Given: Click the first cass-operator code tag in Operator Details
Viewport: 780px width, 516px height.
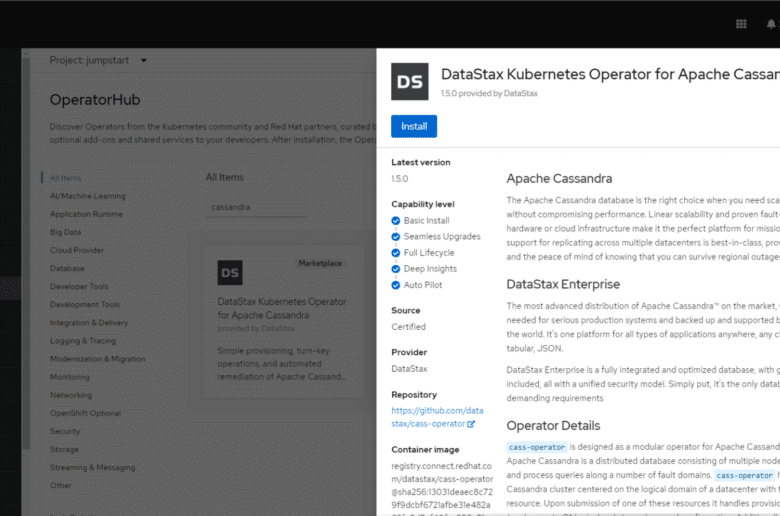Looking at the screenshot, I should (x=537, y=447).
